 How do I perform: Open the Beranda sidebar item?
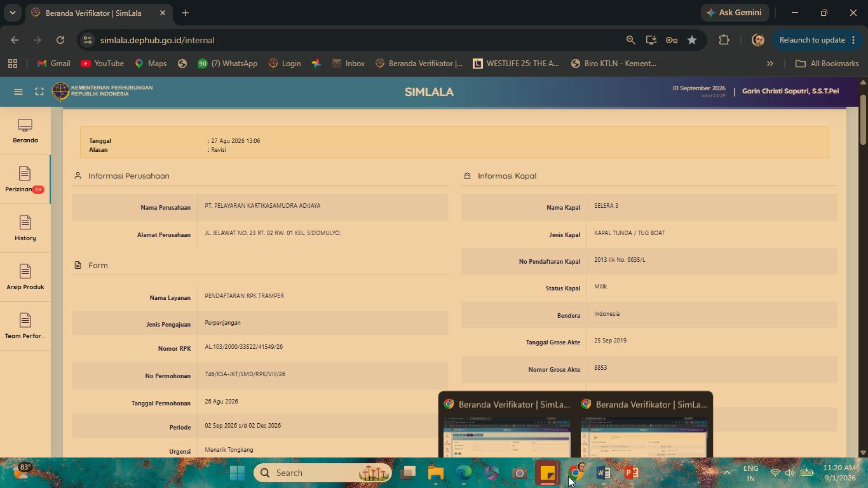(25, 132)
